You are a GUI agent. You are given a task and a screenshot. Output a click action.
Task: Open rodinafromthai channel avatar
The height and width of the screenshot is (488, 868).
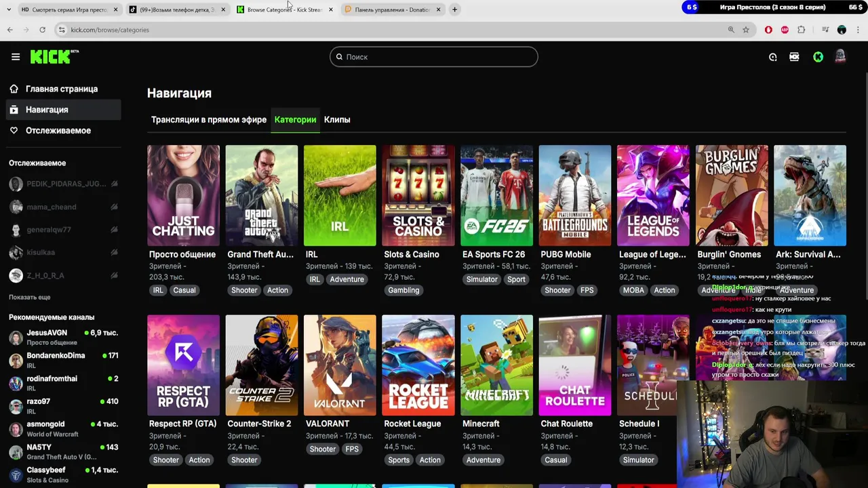tap(16, 383)
